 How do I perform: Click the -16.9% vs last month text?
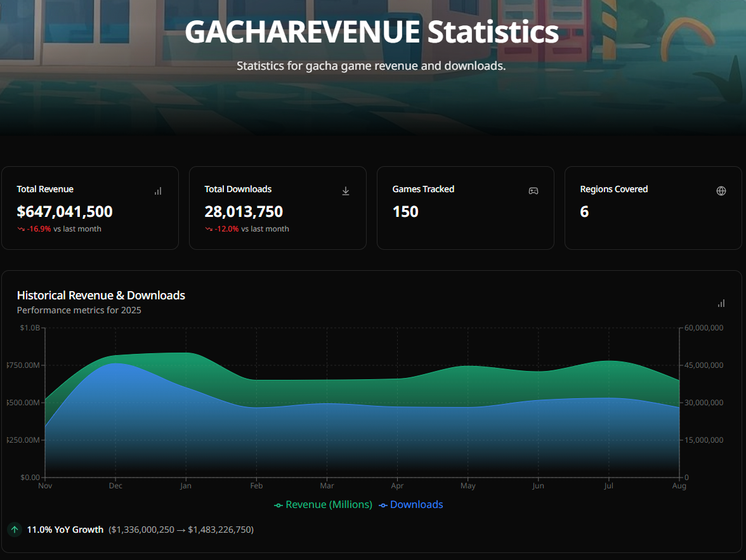tap(63, 229)
